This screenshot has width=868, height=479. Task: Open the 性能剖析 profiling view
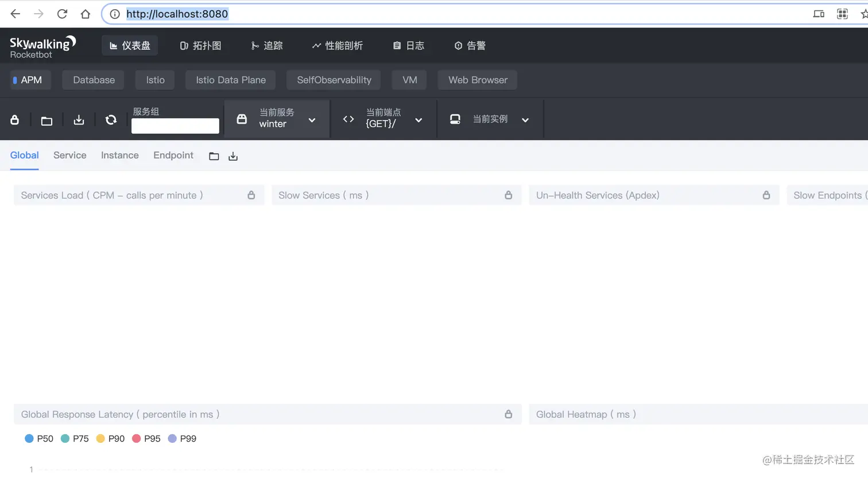click(338, 45)
